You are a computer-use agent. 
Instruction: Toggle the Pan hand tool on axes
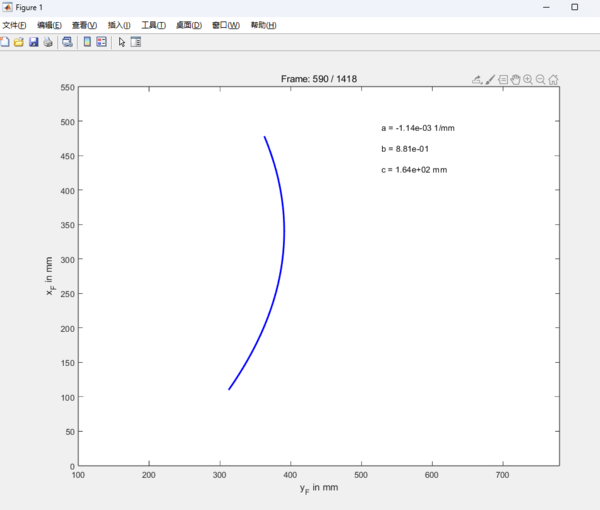click(515, 79)
